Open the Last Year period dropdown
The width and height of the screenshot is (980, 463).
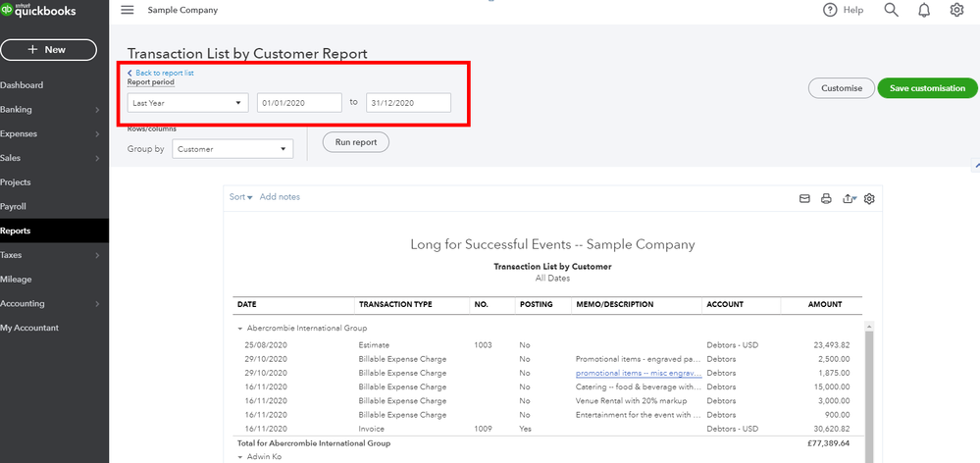tap(187, 103)
